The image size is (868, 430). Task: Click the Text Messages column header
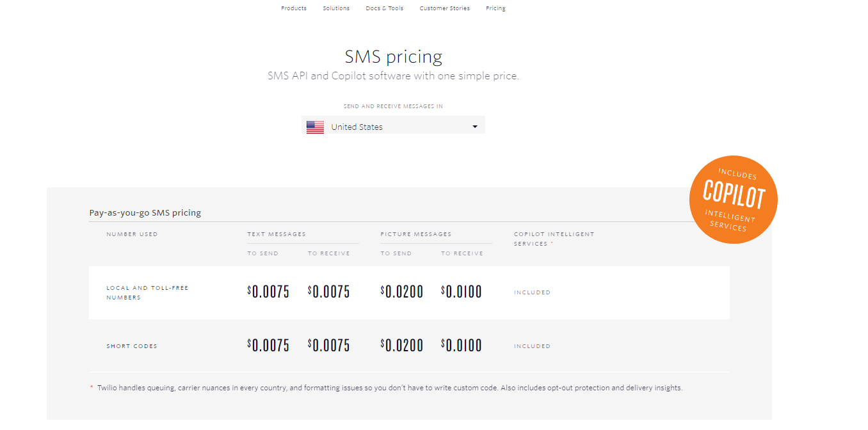pos(277,234)
